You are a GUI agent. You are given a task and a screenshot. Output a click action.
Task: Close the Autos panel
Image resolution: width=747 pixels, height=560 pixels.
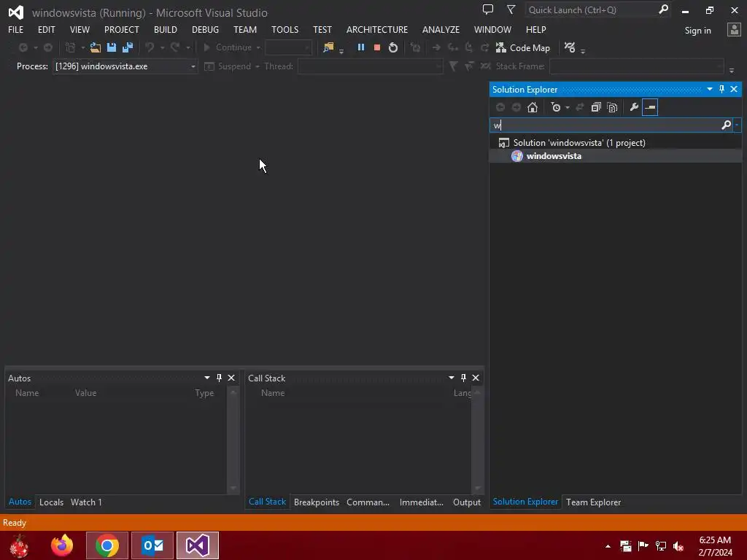[231, 378]
